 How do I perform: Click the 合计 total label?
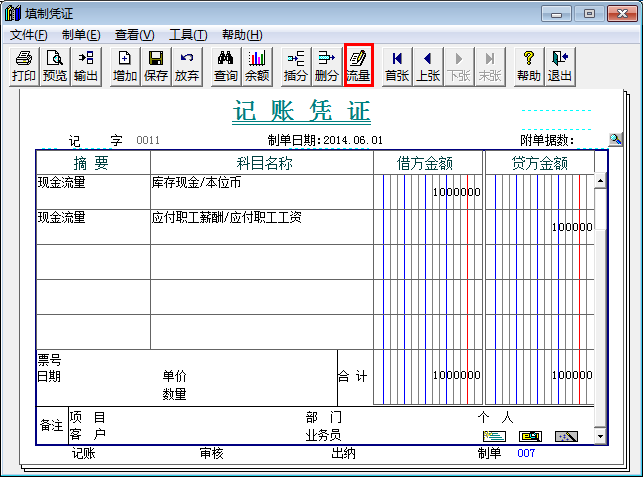pyautogui.click(x=353, y=376)
